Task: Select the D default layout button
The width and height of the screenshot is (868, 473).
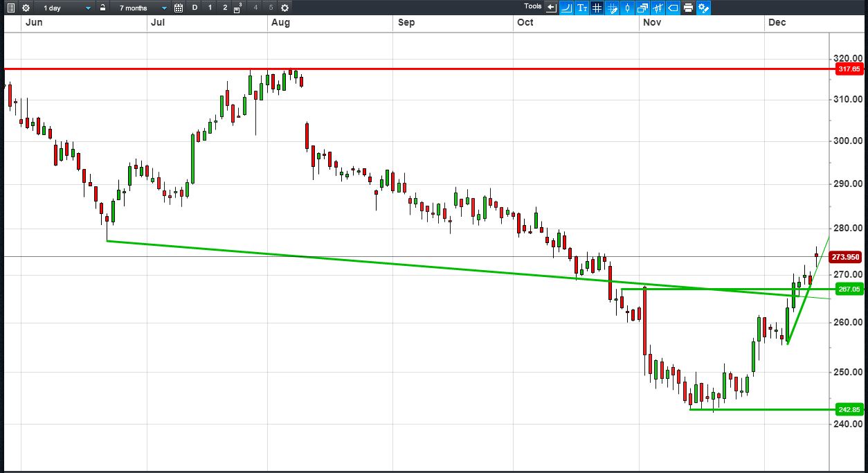Action: pos(195,8)
